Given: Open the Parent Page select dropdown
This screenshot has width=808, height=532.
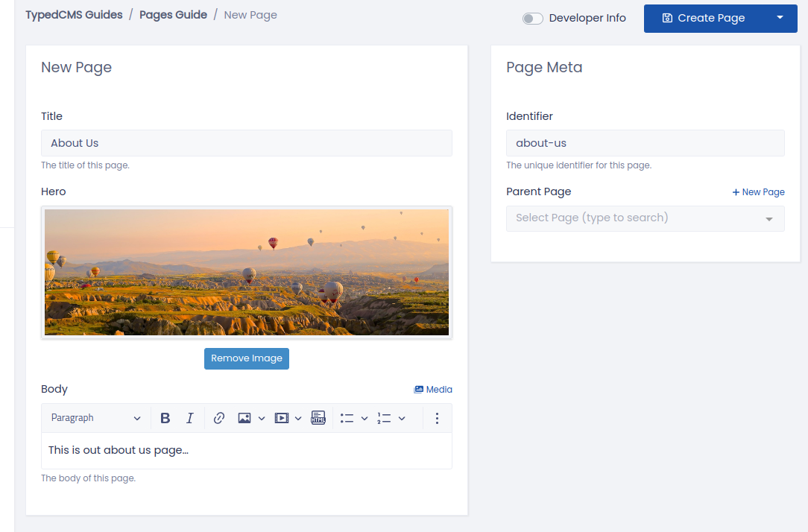Looking at the screenshot, I should point(646,218).
